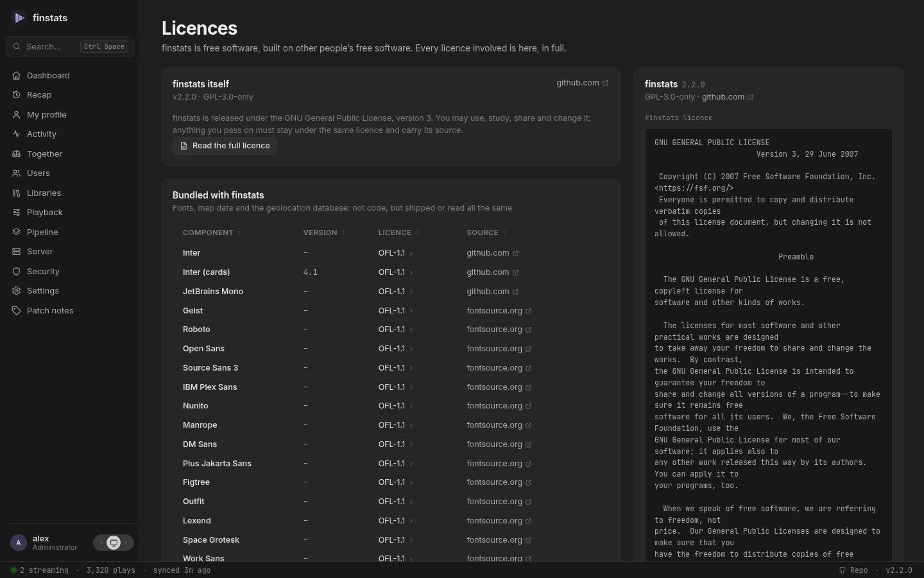Open Patch notes from the sidebar

tap(70, 311)
